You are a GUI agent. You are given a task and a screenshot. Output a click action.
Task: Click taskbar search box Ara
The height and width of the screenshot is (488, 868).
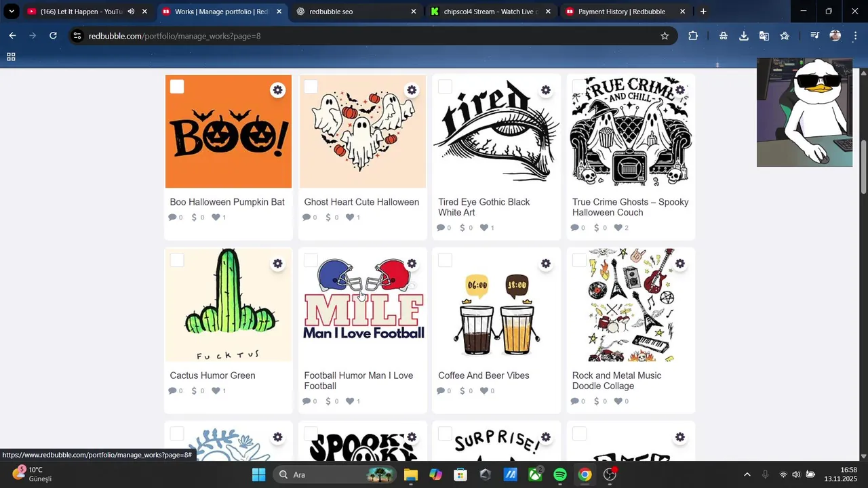click(336, 474)
